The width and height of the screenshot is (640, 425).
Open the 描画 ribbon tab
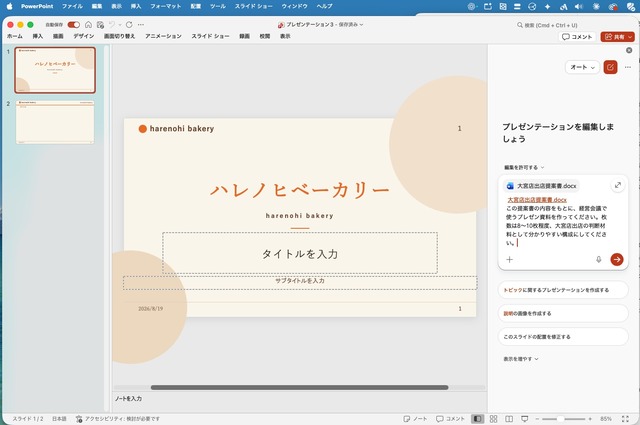tap(58, 36)
